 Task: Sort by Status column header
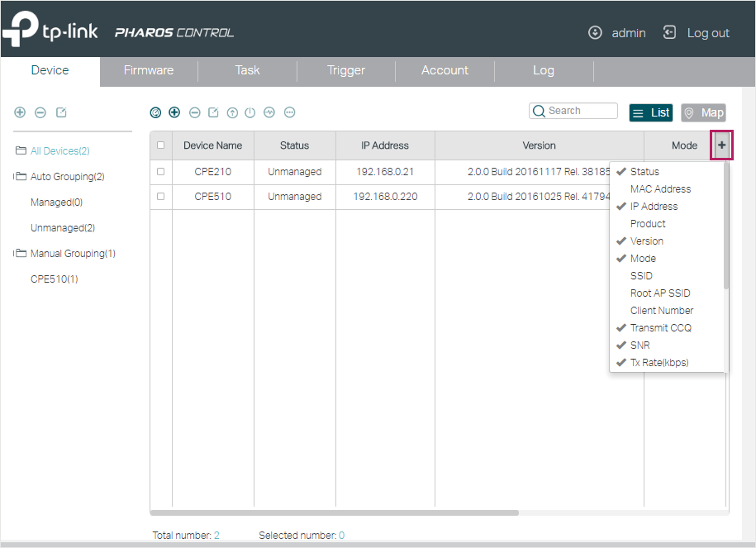pos(295,145)
